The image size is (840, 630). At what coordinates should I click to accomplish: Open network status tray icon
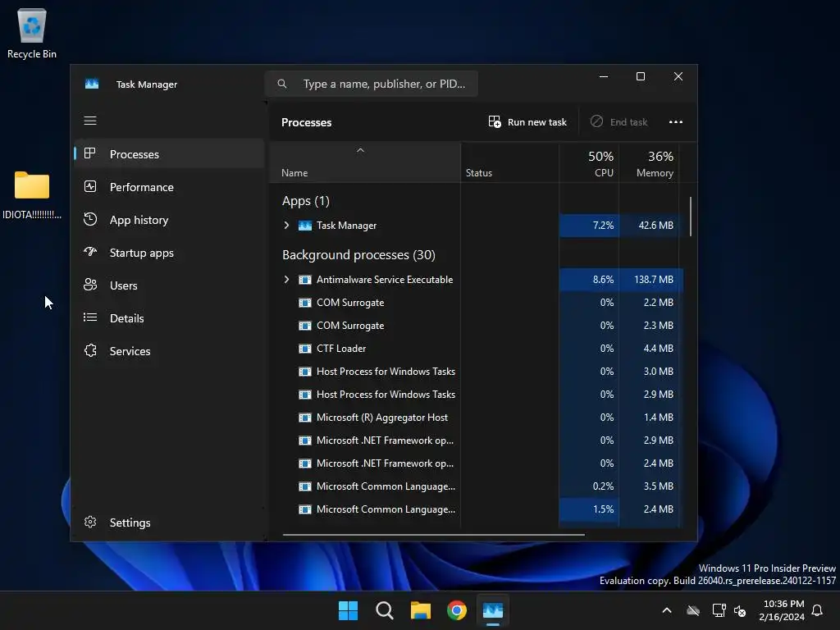coord(719,610)
